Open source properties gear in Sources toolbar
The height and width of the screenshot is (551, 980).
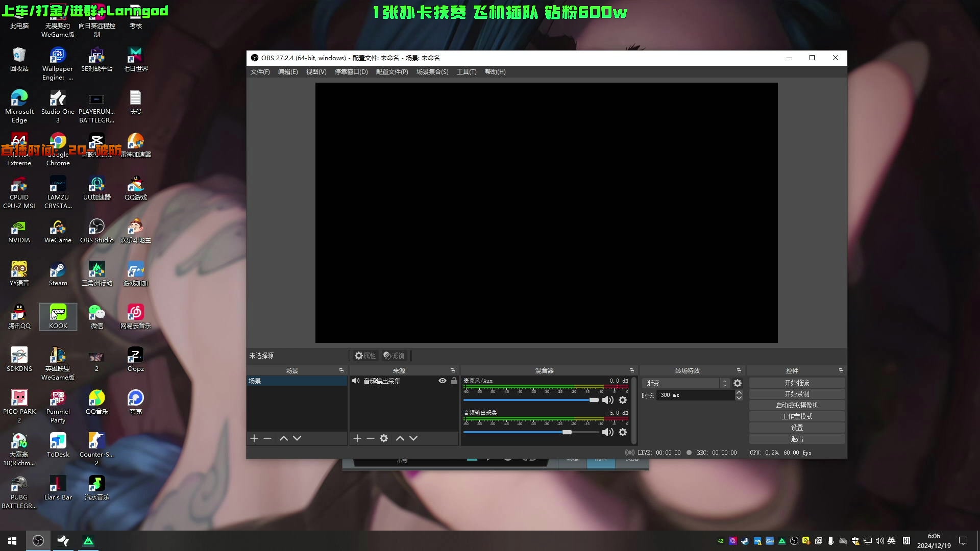384,438
